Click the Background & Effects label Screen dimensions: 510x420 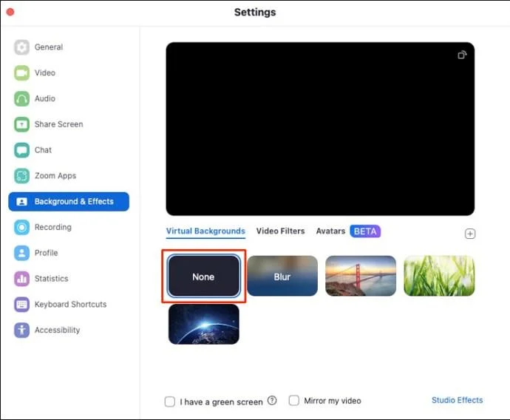(x=74, y=202)
